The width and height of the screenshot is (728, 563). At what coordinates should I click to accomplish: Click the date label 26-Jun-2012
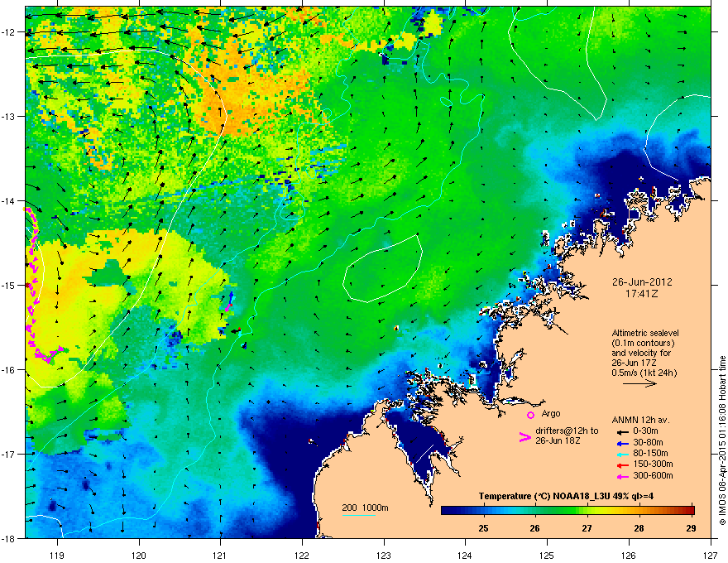[x=642, y=282]
